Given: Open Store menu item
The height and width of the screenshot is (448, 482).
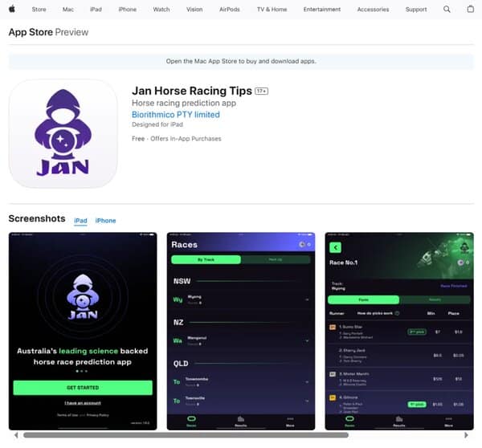Looking at the screenshot, I should 39,10.
